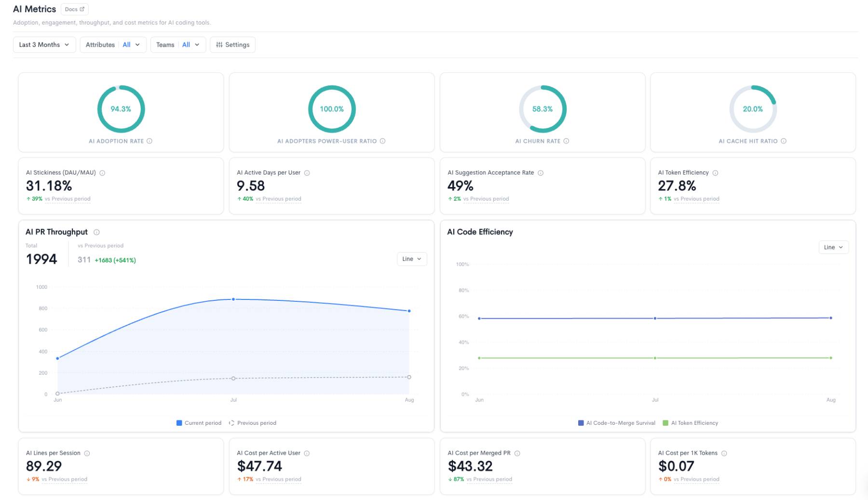Click the 100.0% power-user ratio donut
Image resolution: width=868 pixels, height=500 pixels.
[x=332, y=109]
